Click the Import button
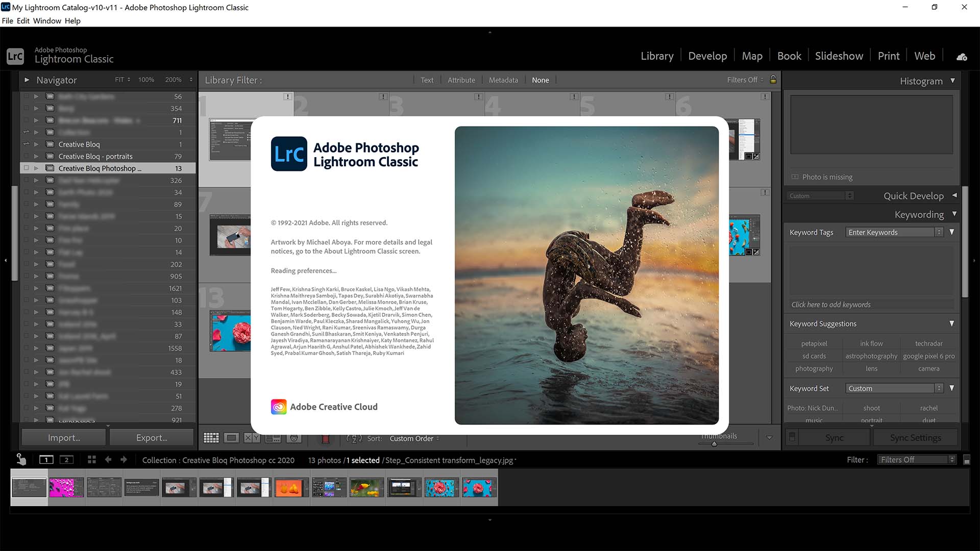The height and width of the screenshot is (551, 980). (x=63, y=437)
